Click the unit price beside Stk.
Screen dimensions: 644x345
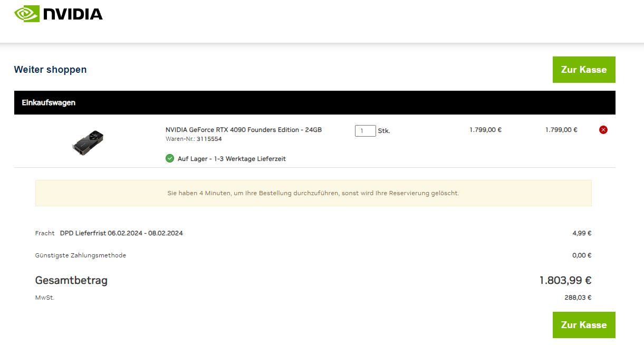[x=485, y=130]
